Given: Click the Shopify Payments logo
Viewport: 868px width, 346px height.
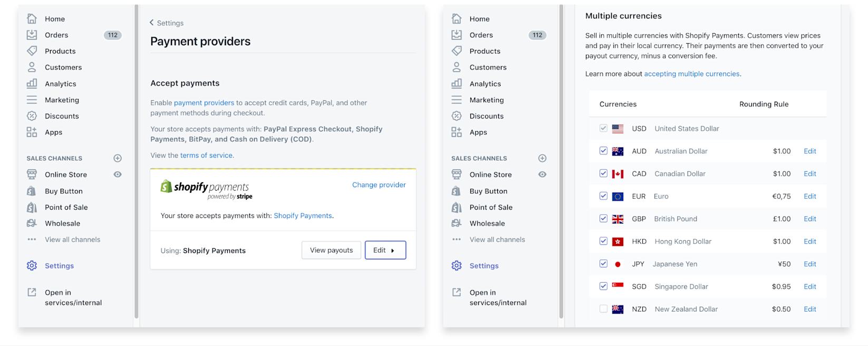Looking at the screenshot, I should [206, 190].
